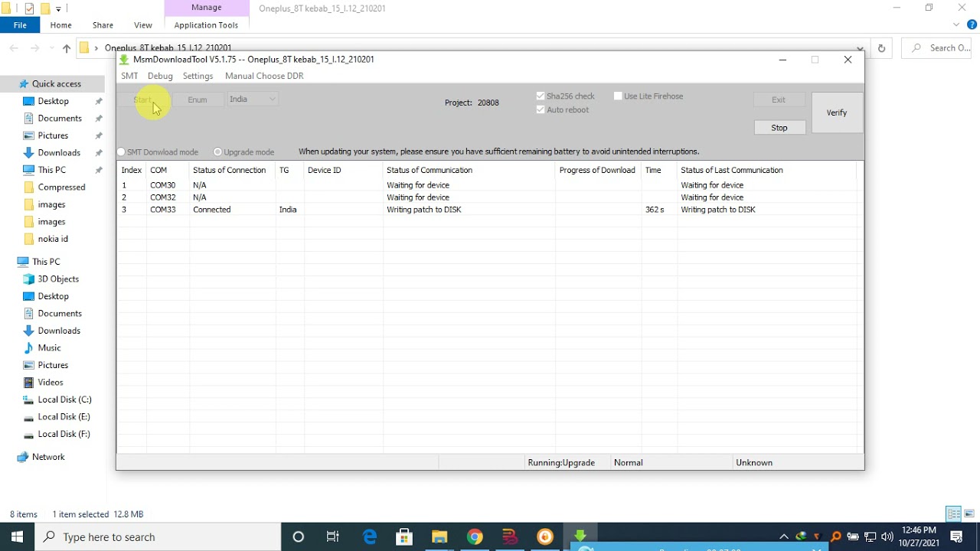Viewport: 980px width, 551px height.
Task: Expand Explorer address bar history dropdown
Action: click(861, 48)
